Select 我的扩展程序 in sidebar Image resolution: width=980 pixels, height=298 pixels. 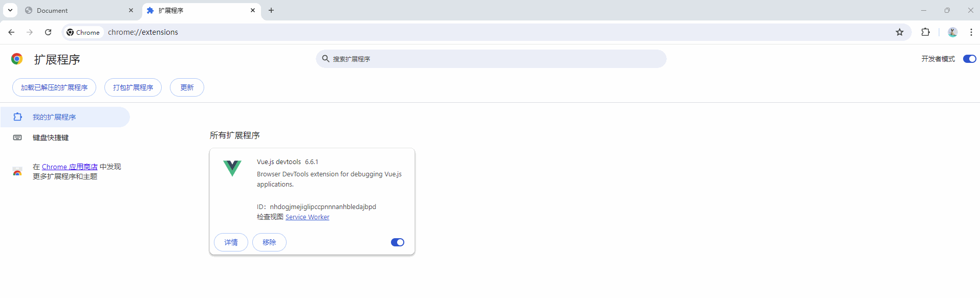(x=65, y=117)
